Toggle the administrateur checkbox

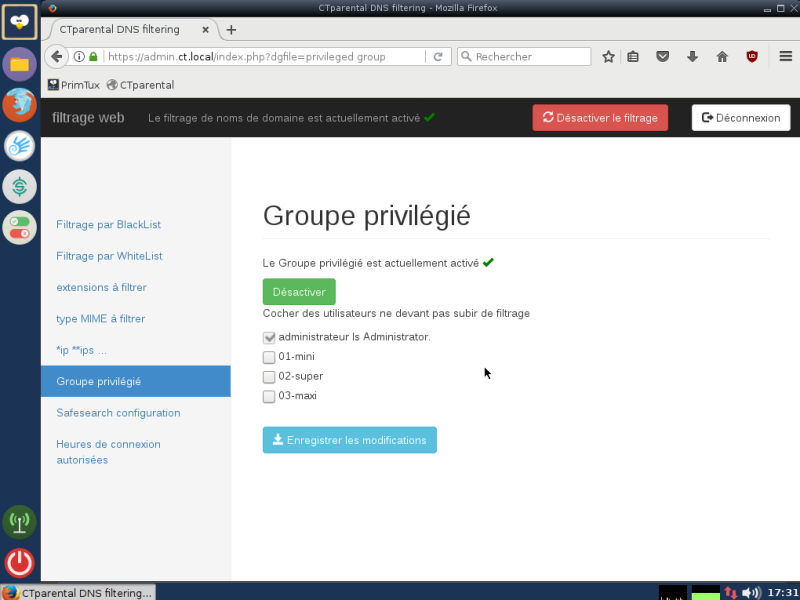pyautogui.click(x=269, y=338)
